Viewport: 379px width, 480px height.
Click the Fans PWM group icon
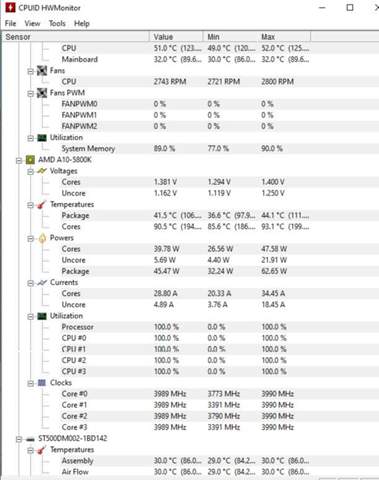tap(42, 93)
